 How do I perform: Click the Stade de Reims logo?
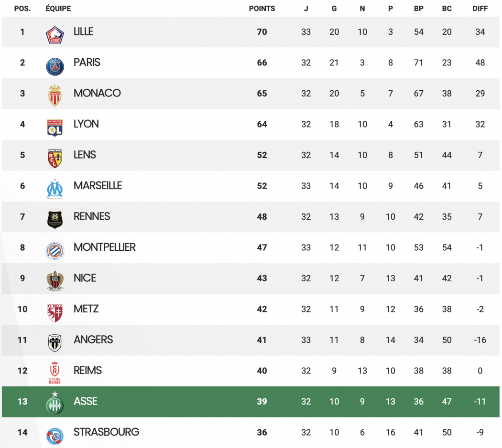[55, 373]
